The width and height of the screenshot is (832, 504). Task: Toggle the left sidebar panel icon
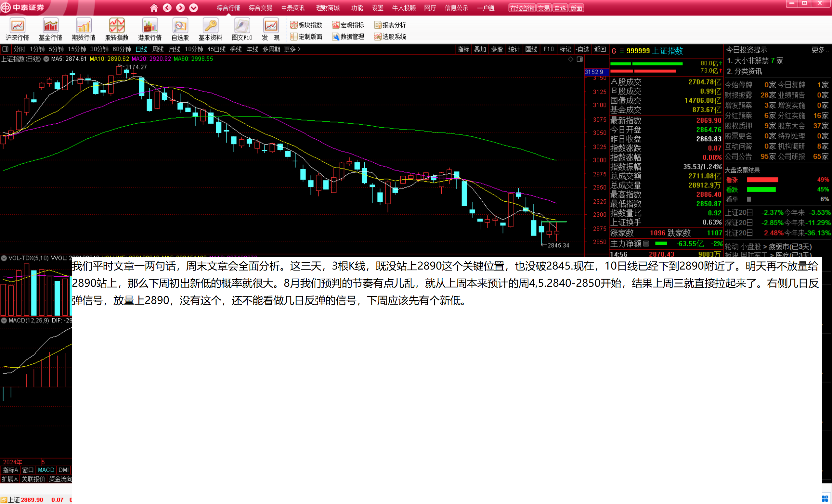coord(6,49)
